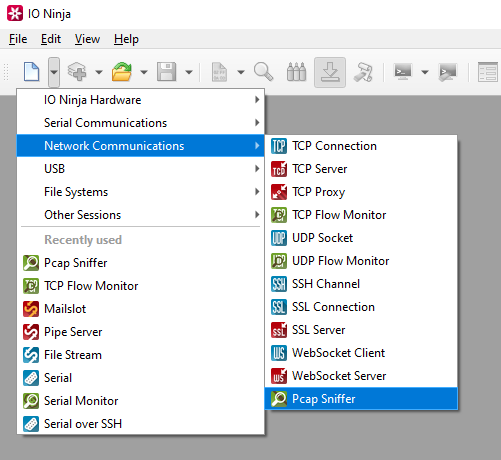
Task: Click the list pane icon at toolbar end
Action: click(x=488, y=72)
